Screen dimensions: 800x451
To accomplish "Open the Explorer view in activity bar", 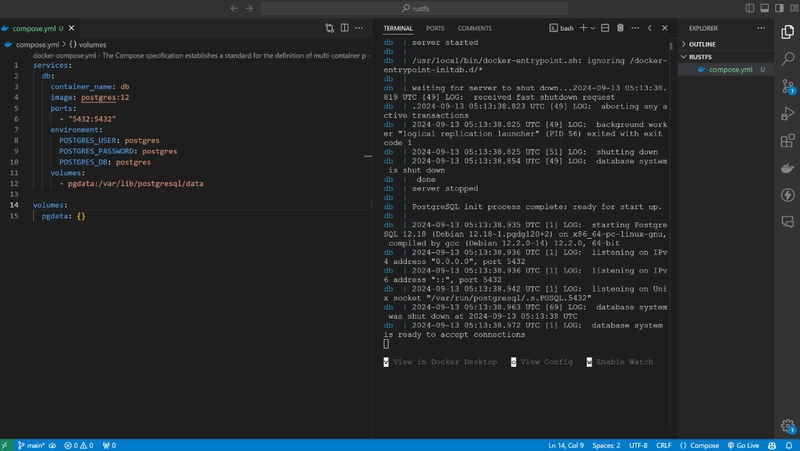I will point(787,32).
